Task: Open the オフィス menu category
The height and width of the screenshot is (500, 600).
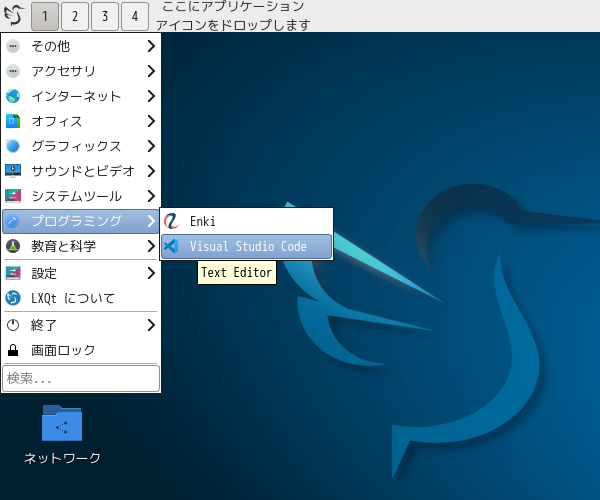Action: (x=81, y=121)
